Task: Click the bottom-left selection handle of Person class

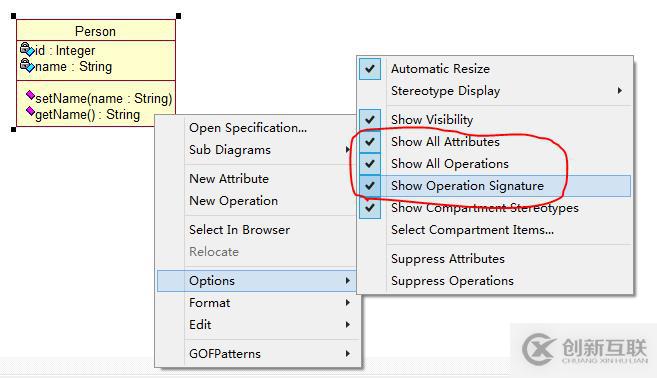Action: [x=13, y=129]
